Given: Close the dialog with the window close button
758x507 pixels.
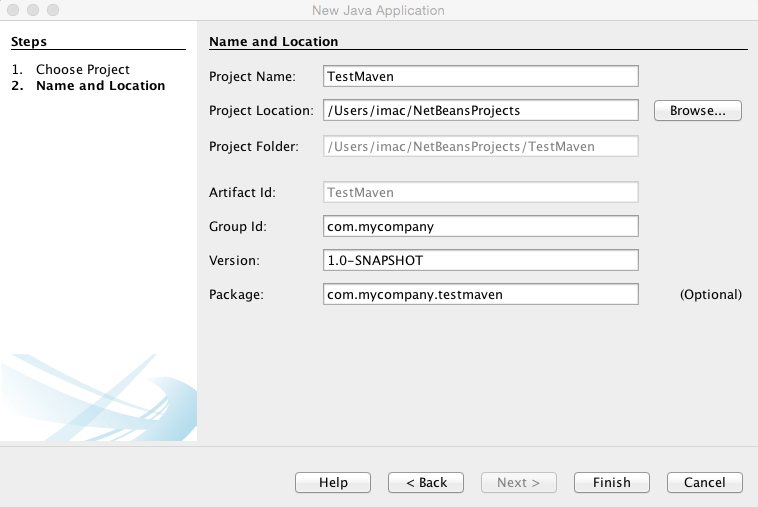Looking at the screenshot, I should point(13,10).
